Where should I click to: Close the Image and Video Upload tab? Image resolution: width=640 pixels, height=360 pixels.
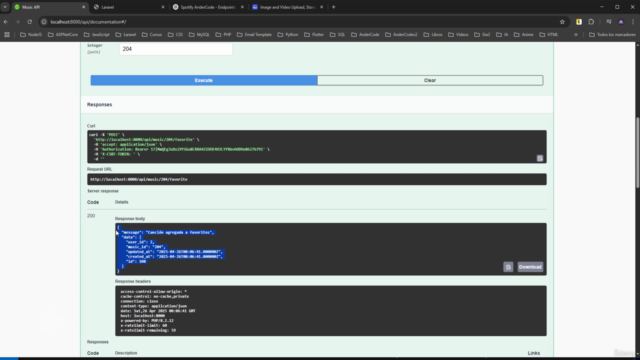click(321, 7)
